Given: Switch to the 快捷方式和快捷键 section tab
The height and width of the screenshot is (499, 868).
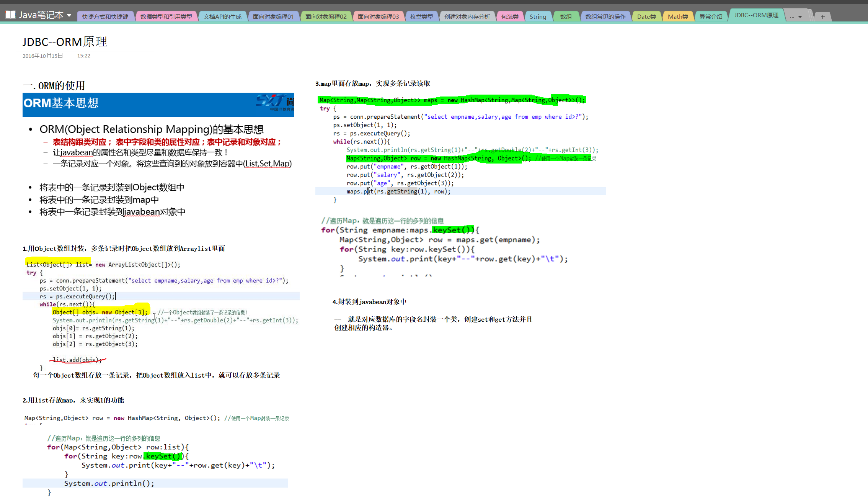Looking at the screenshot, I should (105, 16).
